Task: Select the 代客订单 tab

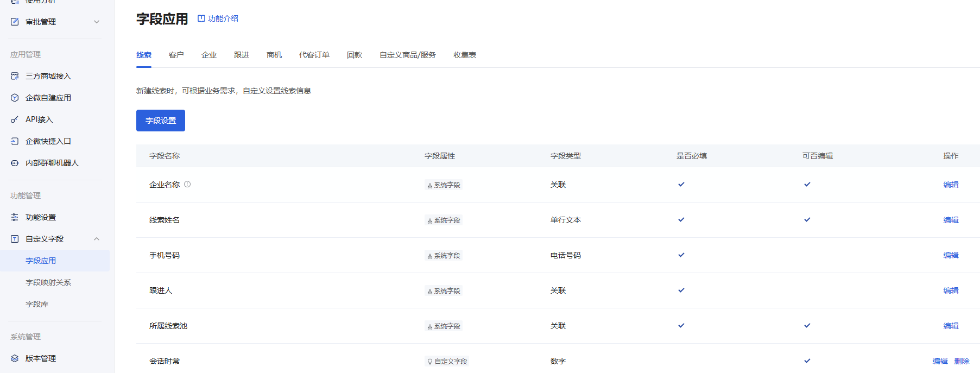Action: (x=314, y=55)
